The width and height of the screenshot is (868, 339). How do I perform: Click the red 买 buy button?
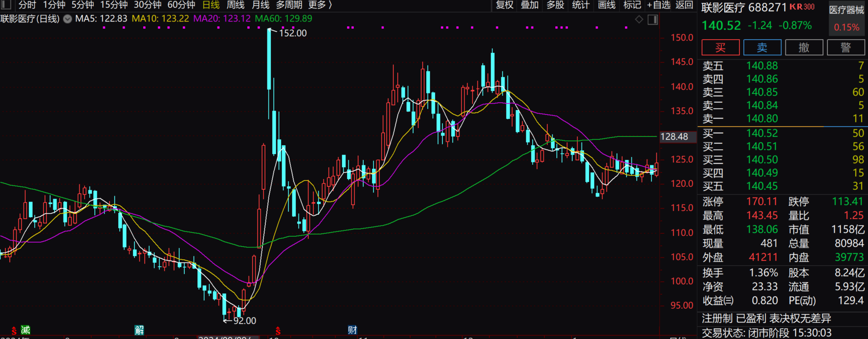tap(720, 47)
